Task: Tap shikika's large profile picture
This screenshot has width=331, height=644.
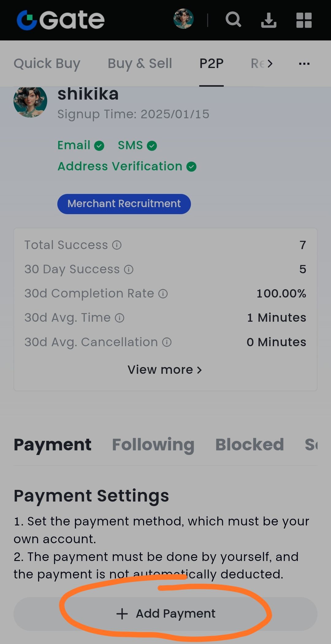Action: (x=30, y=102)
